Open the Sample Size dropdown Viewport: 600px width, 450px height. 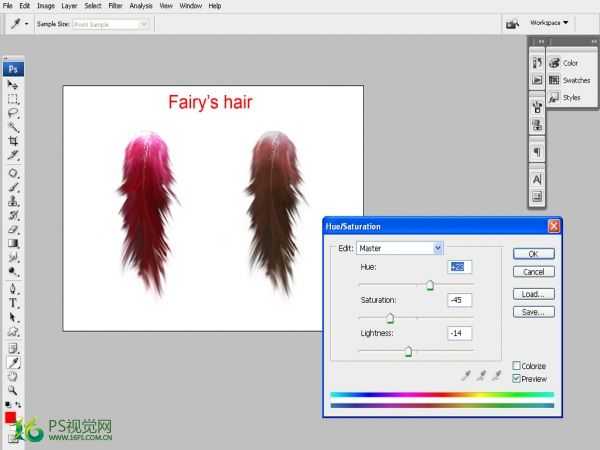point(108,22)
